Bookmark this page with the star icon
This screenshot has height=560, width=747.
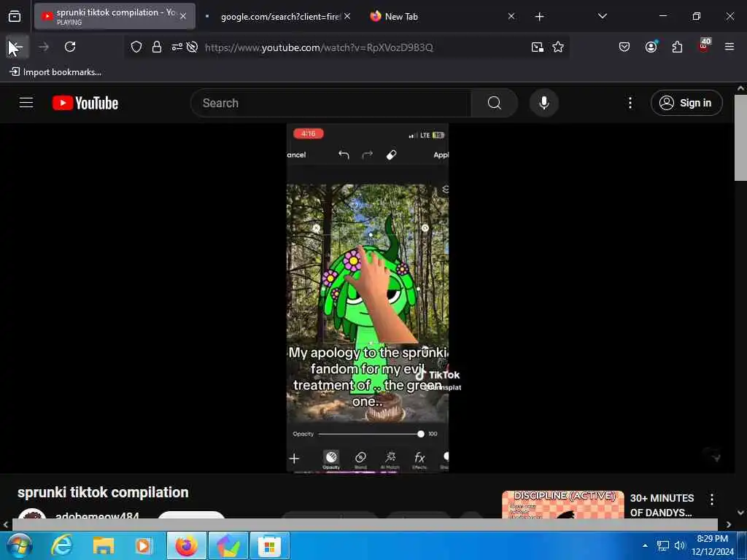coord(558,47)
